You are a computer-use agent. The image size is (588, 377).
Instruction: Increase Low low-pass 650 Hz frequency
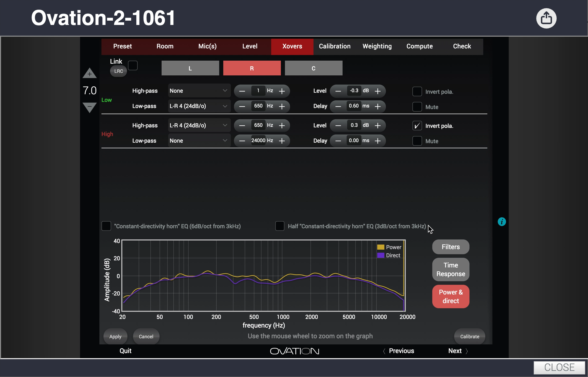(x=282, y=106)
